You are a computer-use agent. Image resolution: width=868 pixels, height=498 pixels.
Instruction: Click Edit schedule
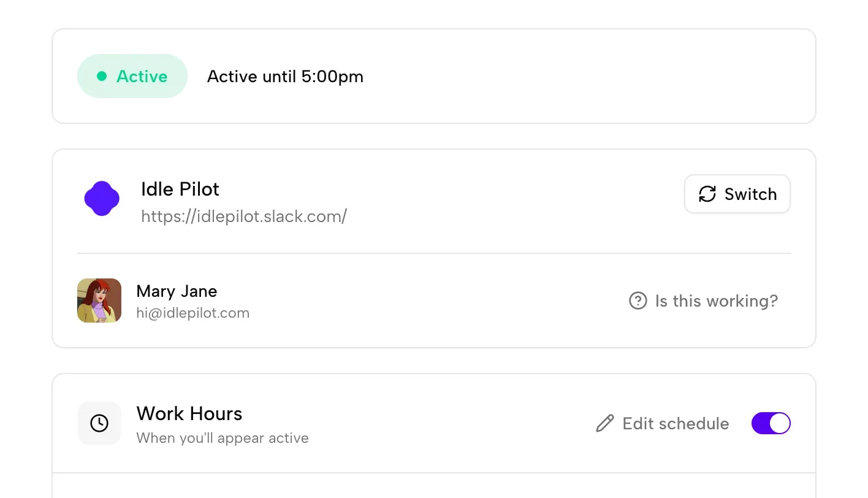pyautogui.click(x=675, y=423)
